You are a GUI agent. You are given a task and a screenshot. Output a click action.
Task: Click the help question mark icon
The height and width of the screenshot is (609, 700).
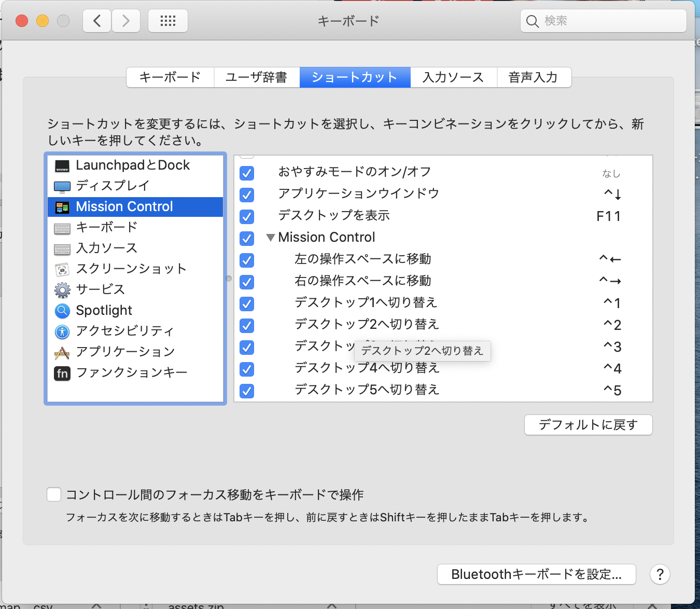click(x=660, y=574)
